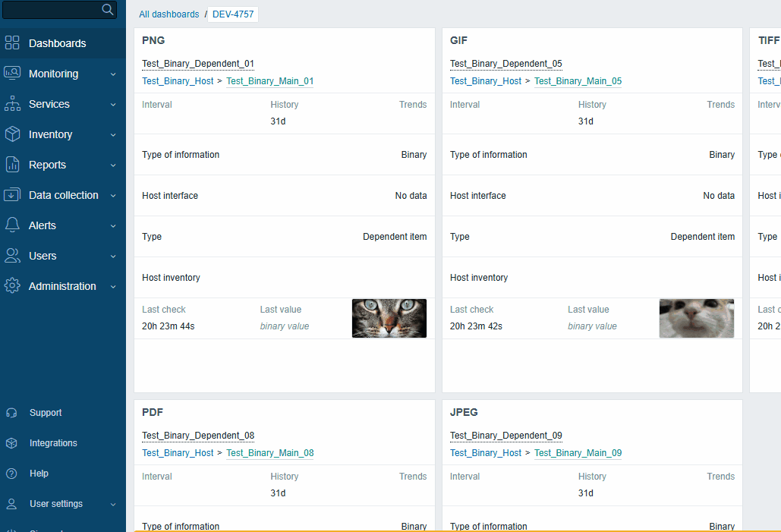This screenshot has height=532, width=781.
Task: Click the Administration gear icon
Action: (x=12, y=286)
